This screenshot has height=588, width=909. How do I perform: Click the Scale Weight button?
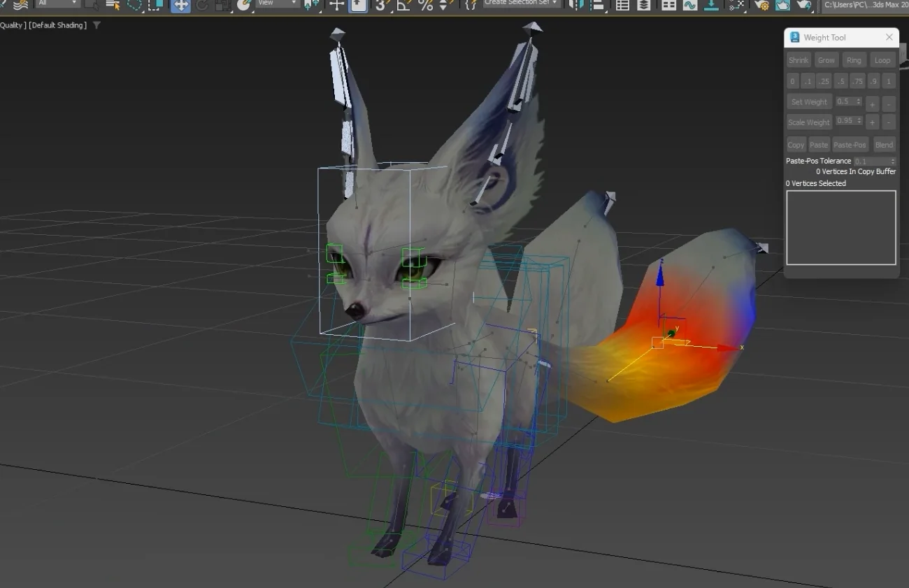(809, 122)
